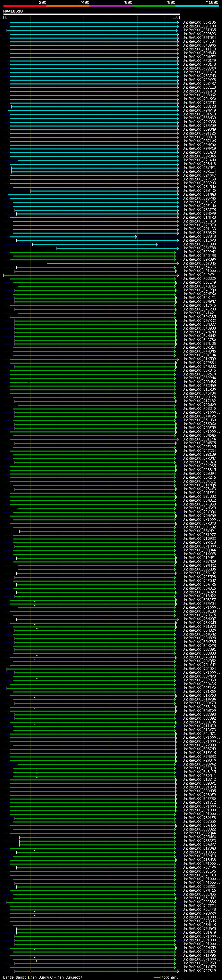Image resolution: width=222 pixels, height=980 pixels.
Task: Click the UniRef100_B9XC85 label
Action: tap(199, 317)
